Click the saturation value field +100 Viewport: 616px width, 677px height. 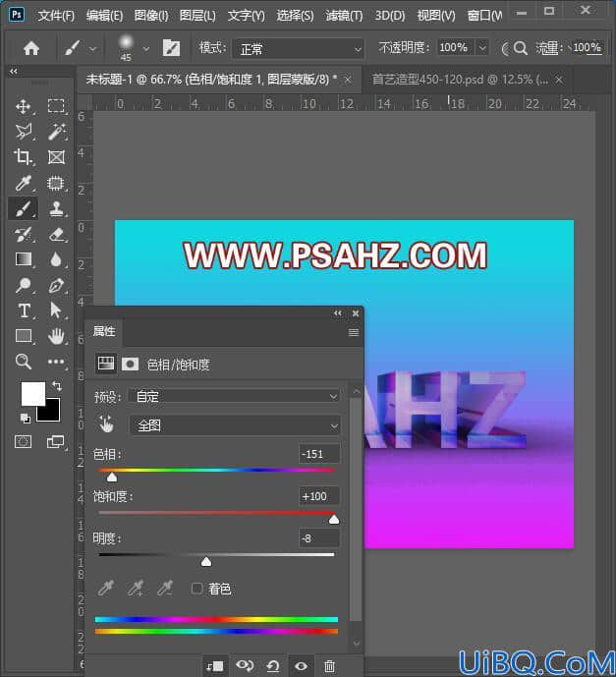[318, 496]
